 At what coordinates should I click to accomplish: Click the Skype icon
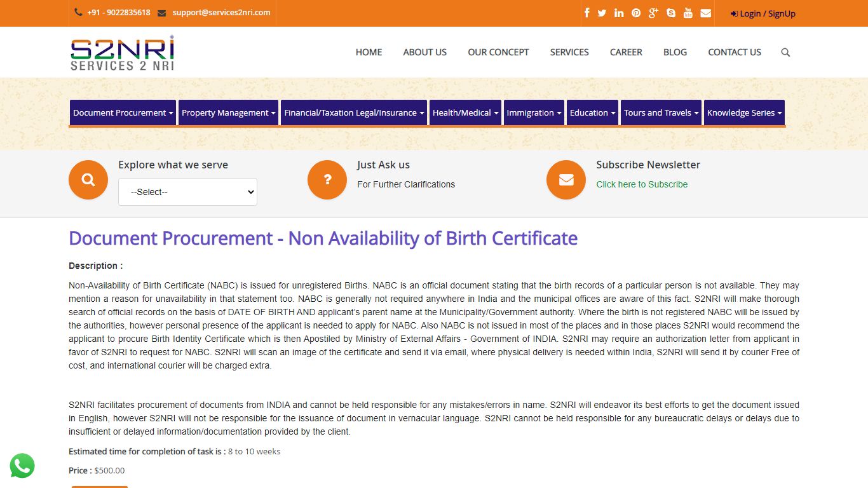671,13
